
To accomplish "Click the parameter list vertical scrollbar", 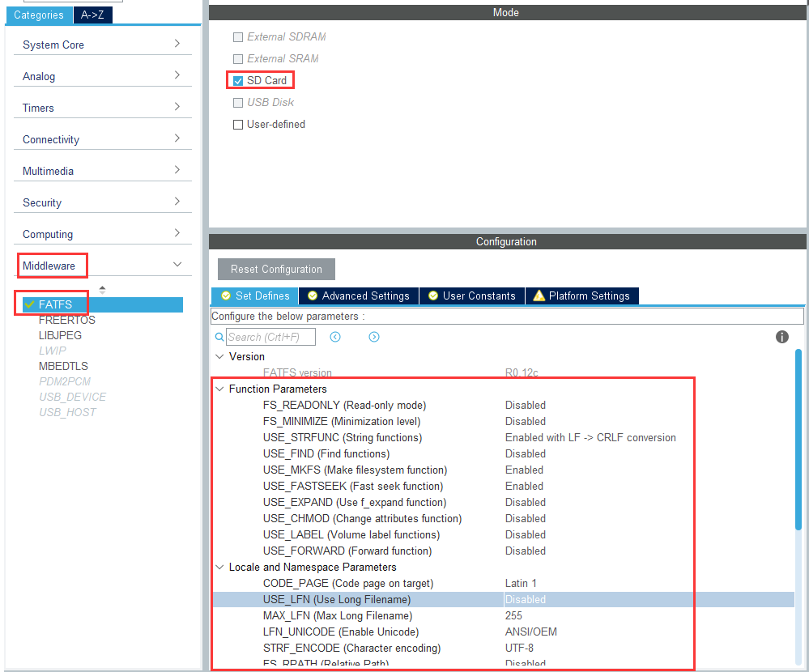I will click(798, 440).
